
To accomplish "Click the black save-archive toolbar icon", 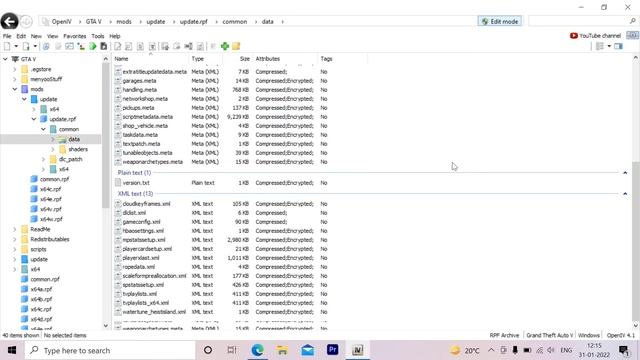I will [x=104, y=47].
